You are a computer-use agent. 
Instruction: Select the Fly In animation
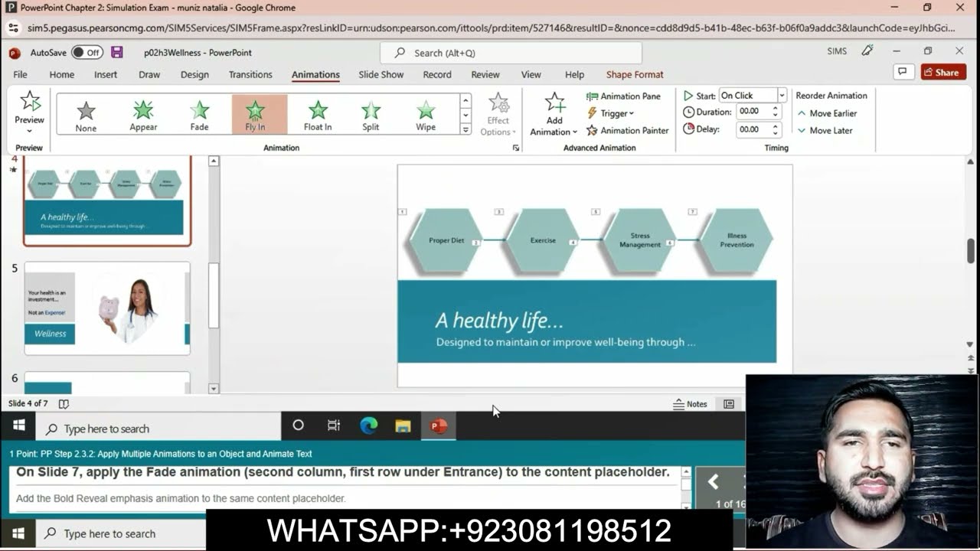(256, 116)
